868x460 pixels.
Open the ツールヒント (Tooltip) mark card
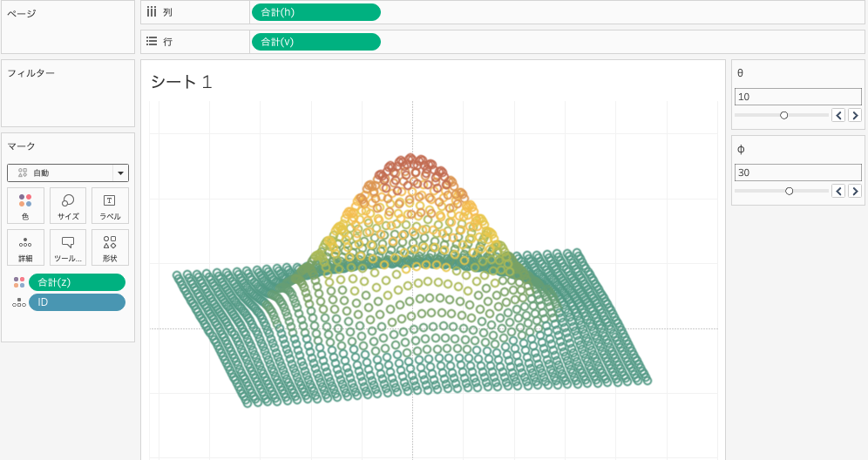point(68,247)
